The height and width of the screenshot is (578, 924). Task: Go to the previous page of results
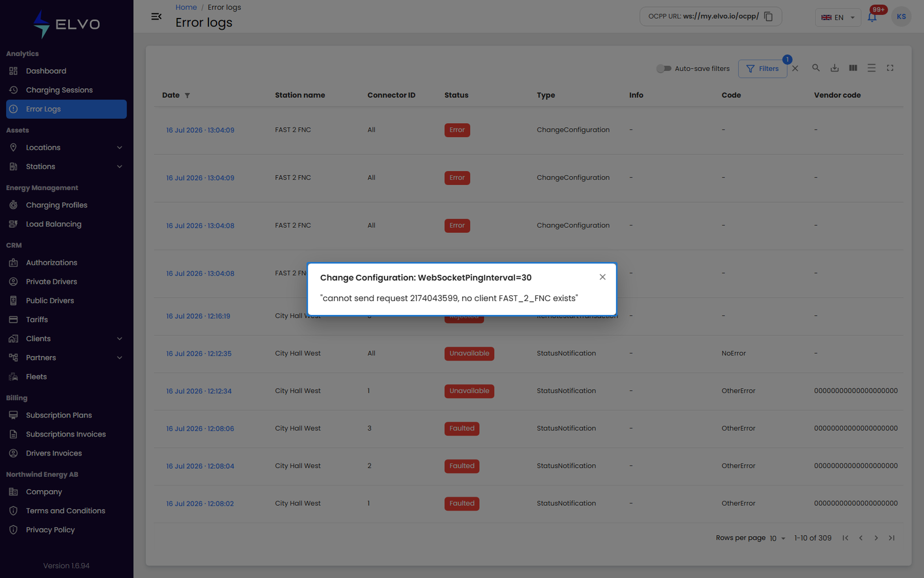click(x=860, y=538)
